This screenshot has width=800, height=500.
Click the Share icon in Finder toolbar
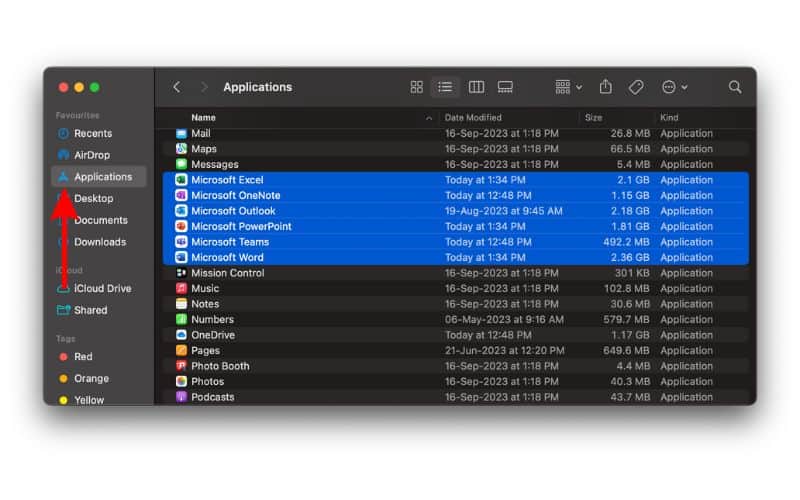coord(606,87)
